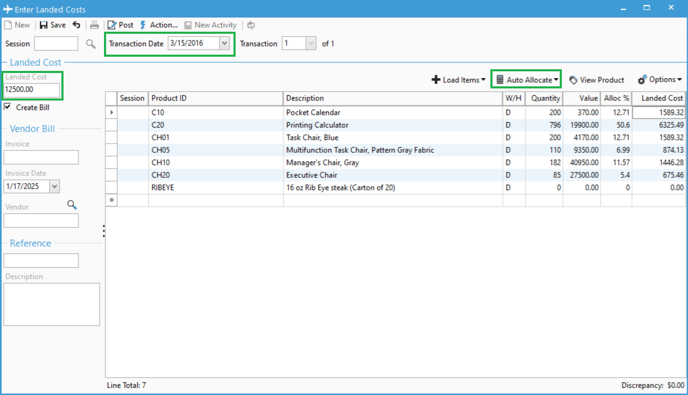Viewport: 688px width, 395px height.
Task: Click the Transaction Date text box
Action: [x=194, y=43]
